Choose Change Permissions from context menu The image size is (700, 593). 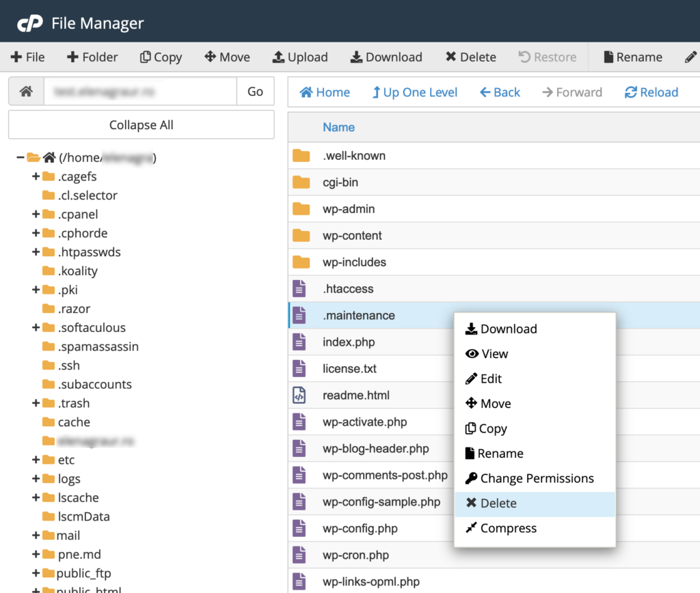pos(535,479)
